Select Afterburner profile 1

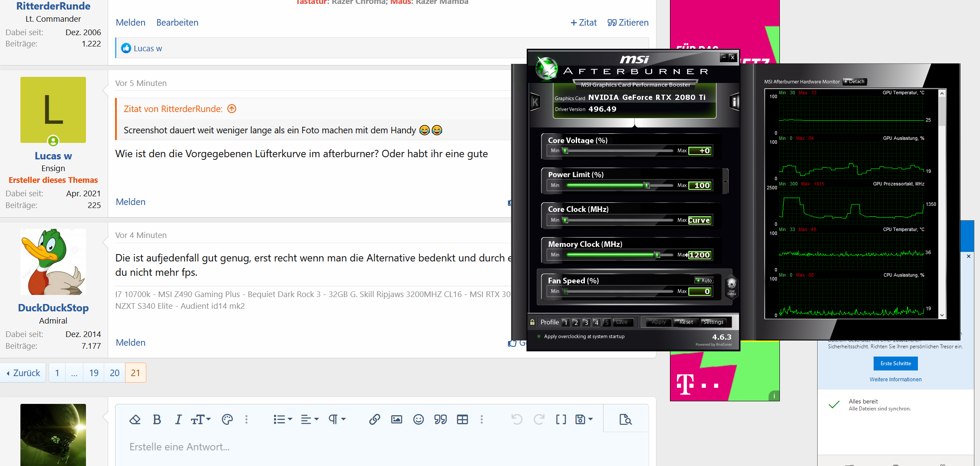pos(565,322)
